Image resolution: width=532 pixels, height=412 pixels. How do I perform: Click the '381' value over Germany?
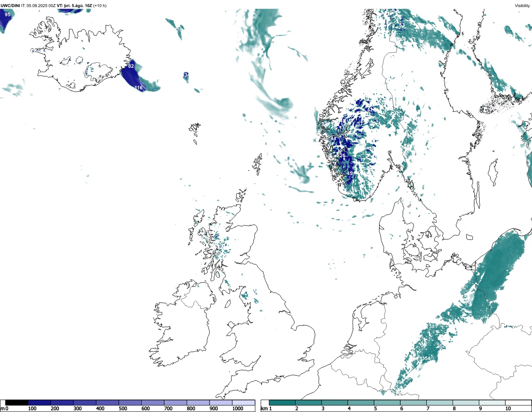433,326
